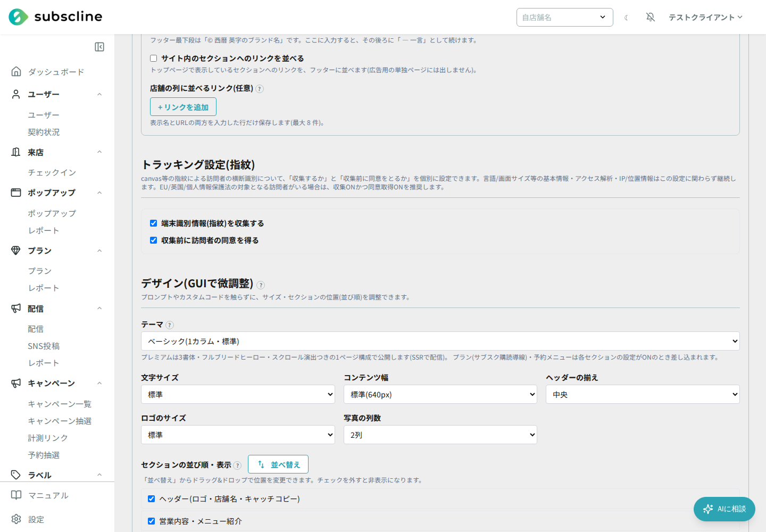Click the +リンクを追加 button

click(183, 107)
